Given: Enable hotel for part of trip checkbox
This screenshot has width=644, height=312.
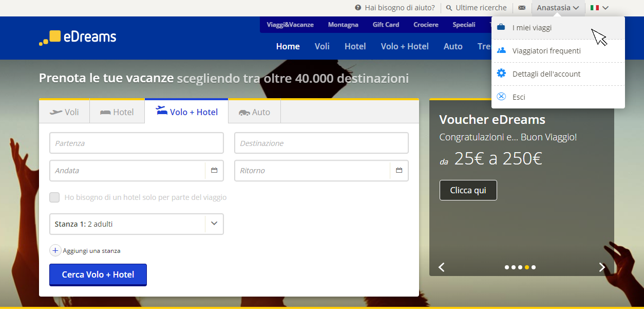Looking at the screenshot, I should [54, 197].
